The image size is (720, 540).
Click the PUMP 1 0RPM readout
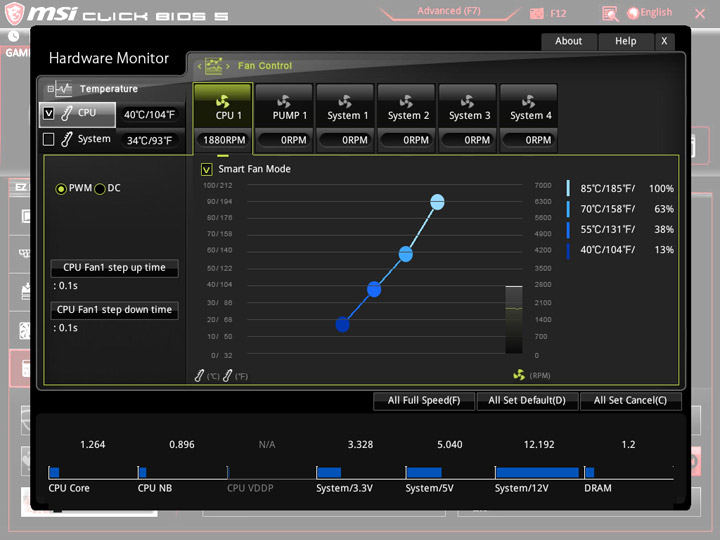284,140
